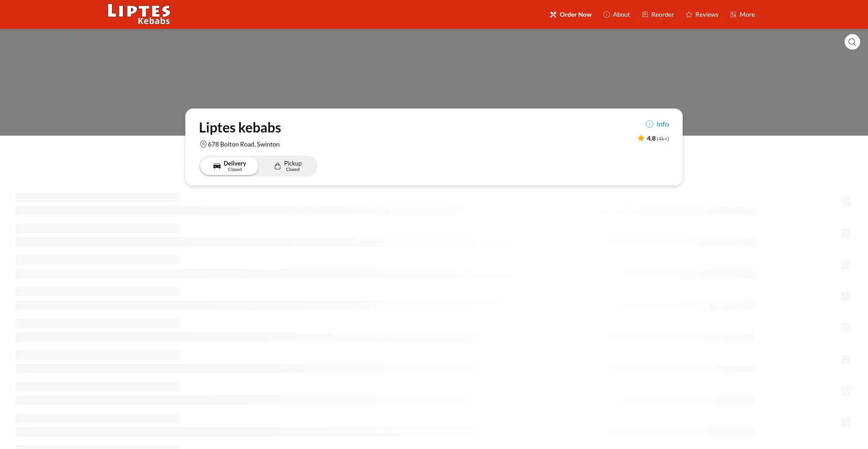Click the 678 Bolton Road address text

[x=244, y=144]
